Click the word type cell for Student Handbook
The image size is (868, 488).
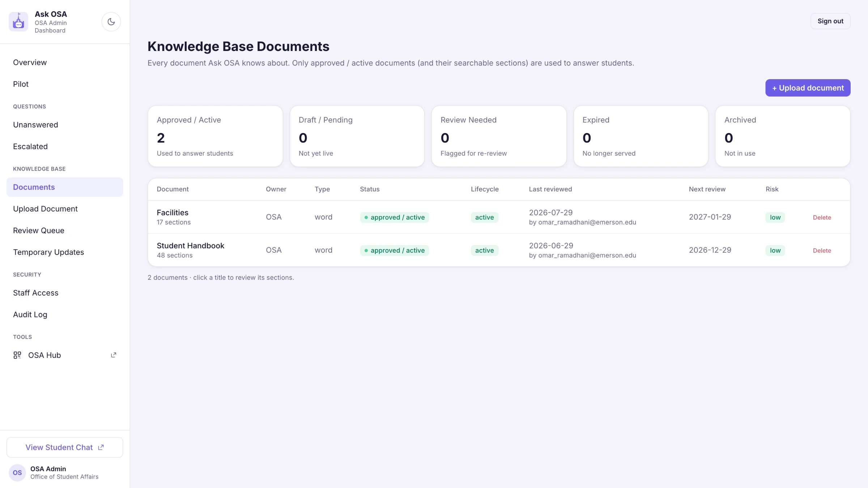click(323, 250)
